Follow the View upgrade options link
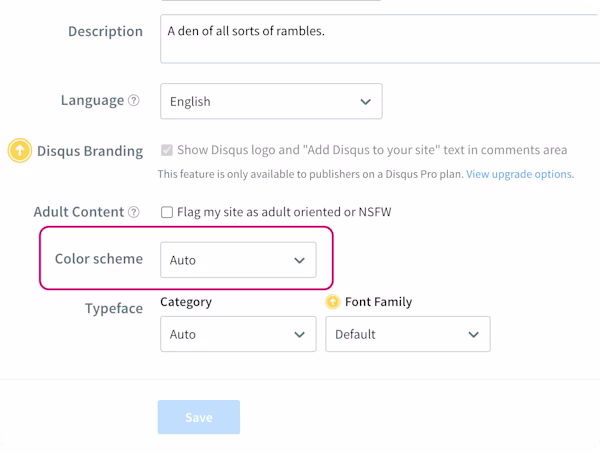Viewport: 600px width, 454px height. [x=519, y=174]
